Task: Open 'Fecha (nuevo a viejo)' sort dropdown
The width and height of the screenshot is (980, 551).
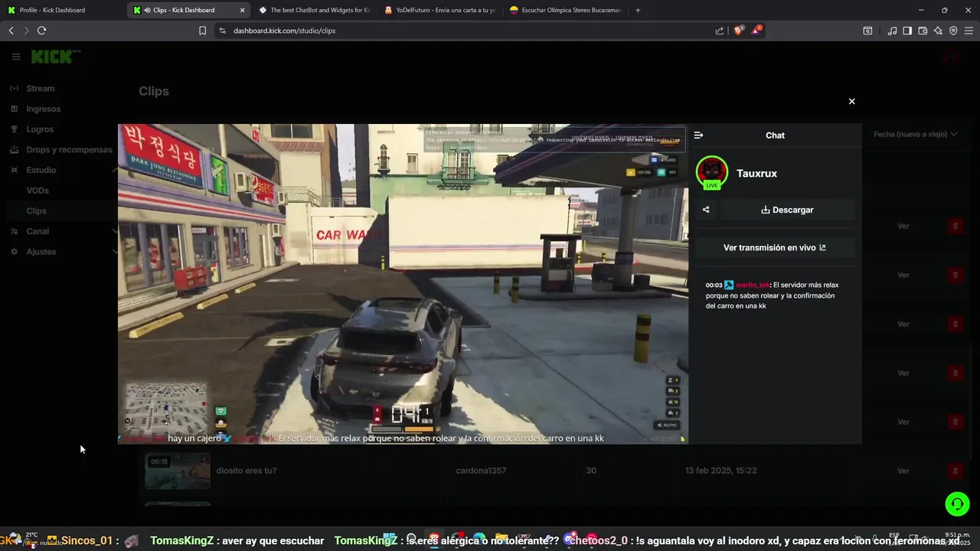Action: click(x=915, y=135)
